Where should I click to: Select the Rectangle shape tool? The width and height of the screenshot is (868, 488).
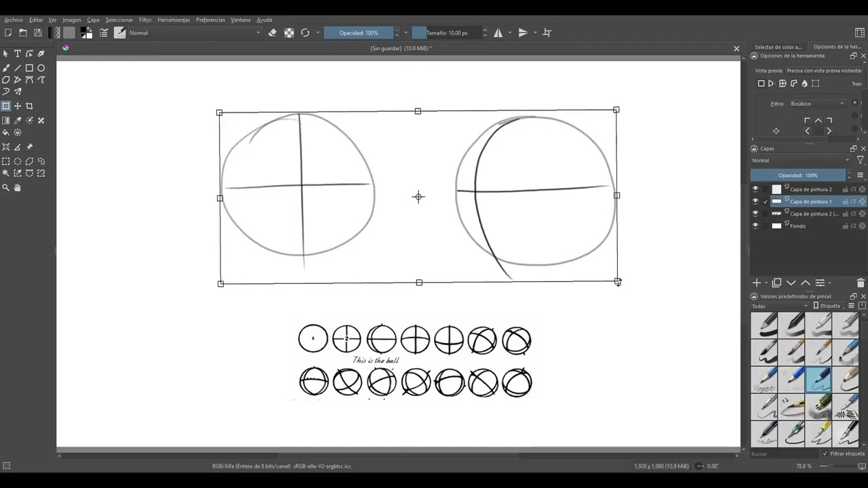[x=29, y=68]
